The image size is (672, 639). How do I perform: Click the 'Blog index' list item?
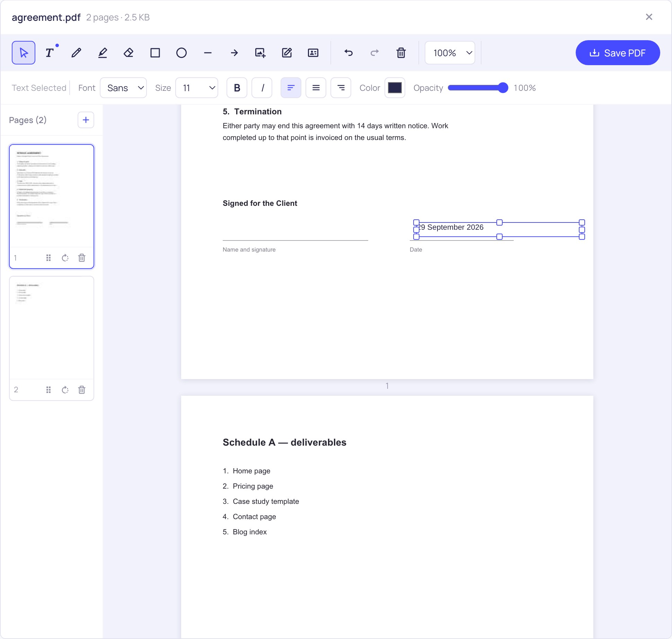(x=250, y=532)
